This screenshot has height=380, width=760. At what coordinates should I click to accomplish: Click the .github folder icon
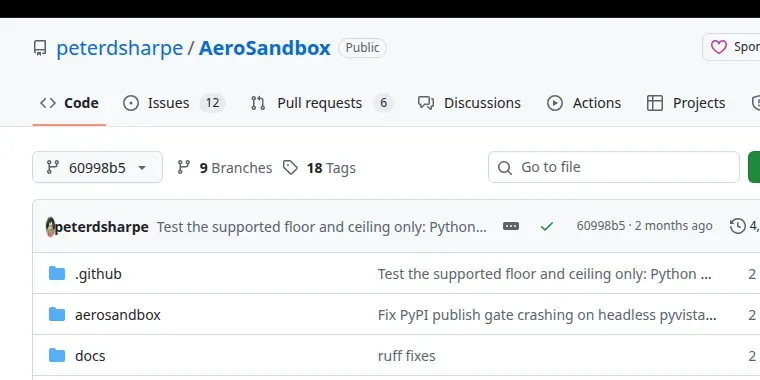click(57, 273)
